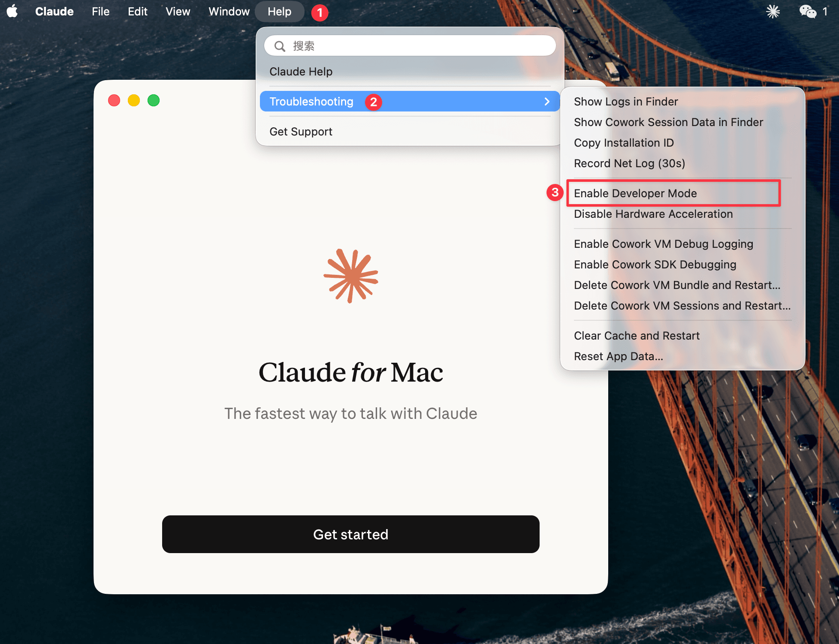Open the Apple menu
Image resolution: width=839 pixels, height=644 pixels.
[12, 12]
